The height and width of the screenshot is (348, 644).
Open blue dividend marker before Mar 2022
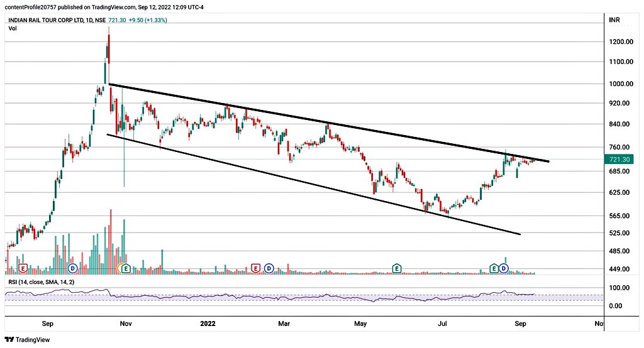269,269
